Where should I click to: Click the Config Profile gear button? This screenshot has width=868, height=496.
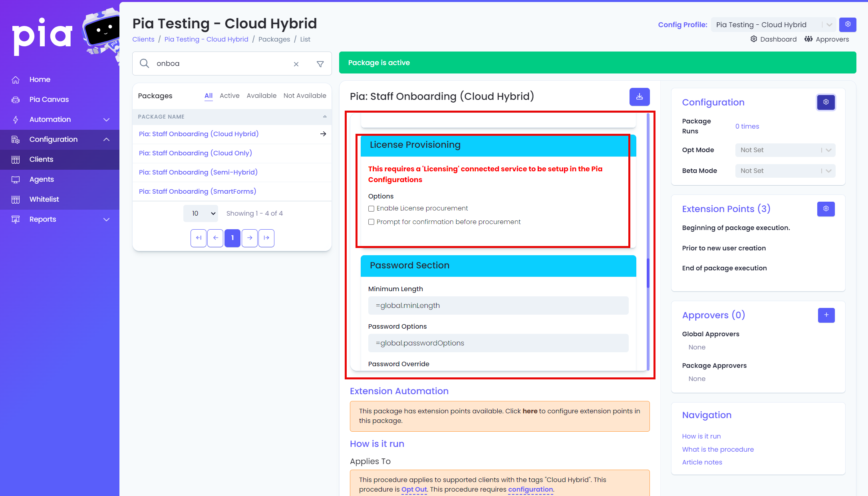pos(848,24)
